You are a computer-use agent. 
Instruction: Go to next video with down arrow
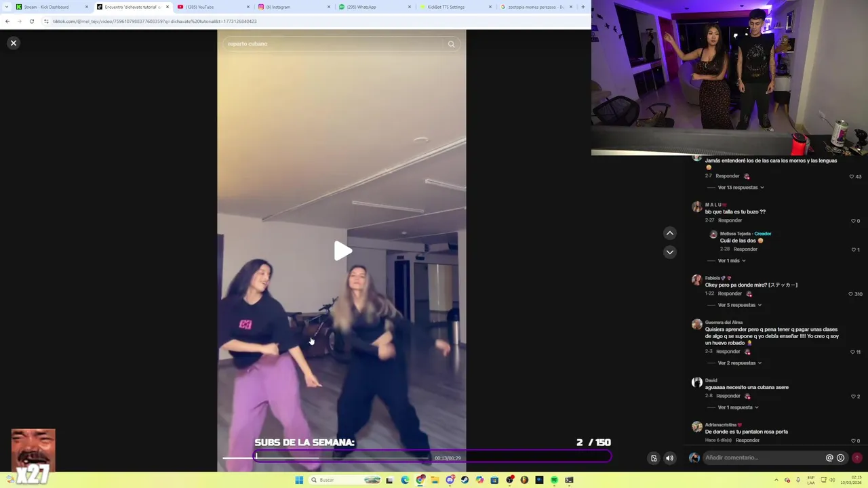coord(669,252)
